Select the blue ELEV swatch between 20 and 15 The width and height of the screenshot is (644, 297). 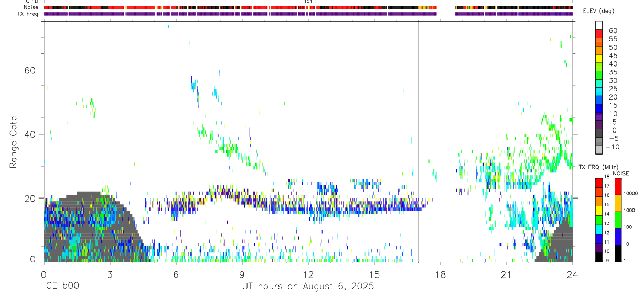point(599,100)
